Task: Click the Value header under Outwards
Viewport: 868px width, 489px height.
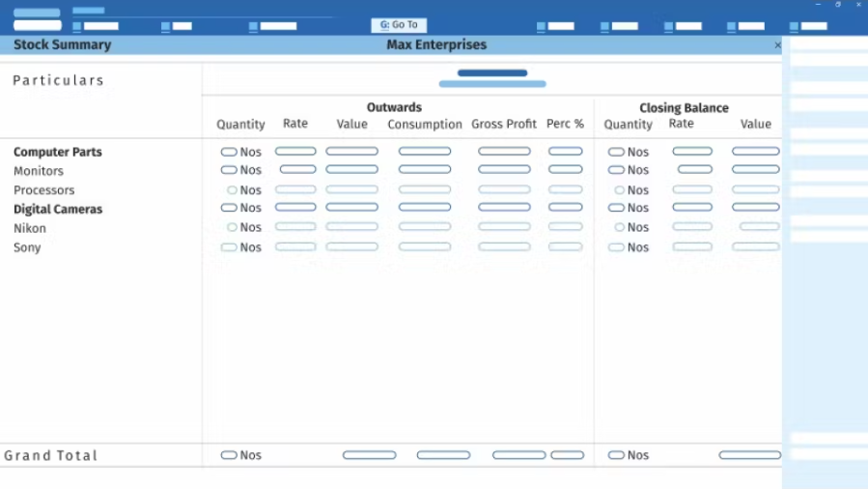Action: (352, 124)
